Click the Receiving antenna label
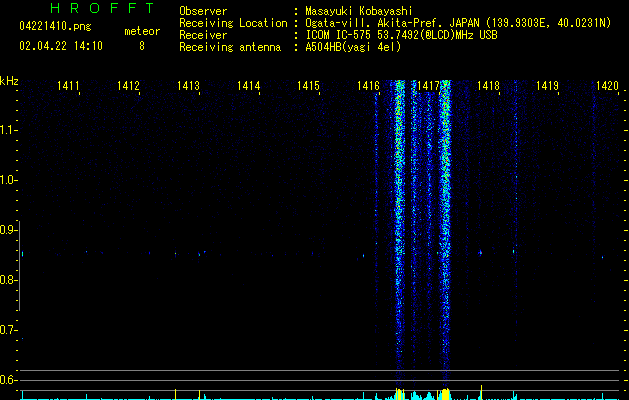629x400 pixels. coord(230,47)
